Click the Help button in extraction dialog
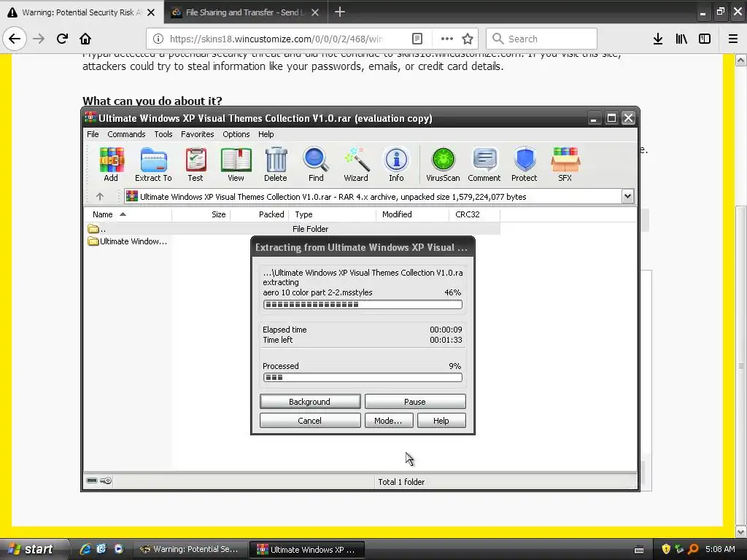747x560 pixels. (441, 421)
